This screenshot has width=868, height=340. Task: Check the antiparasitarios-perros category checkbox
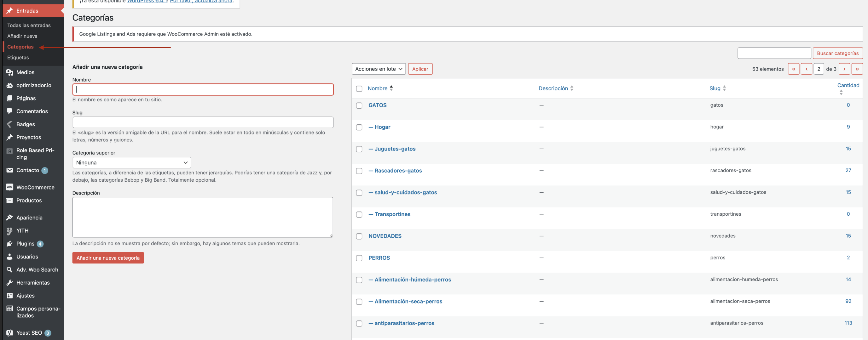pos(359,324)
